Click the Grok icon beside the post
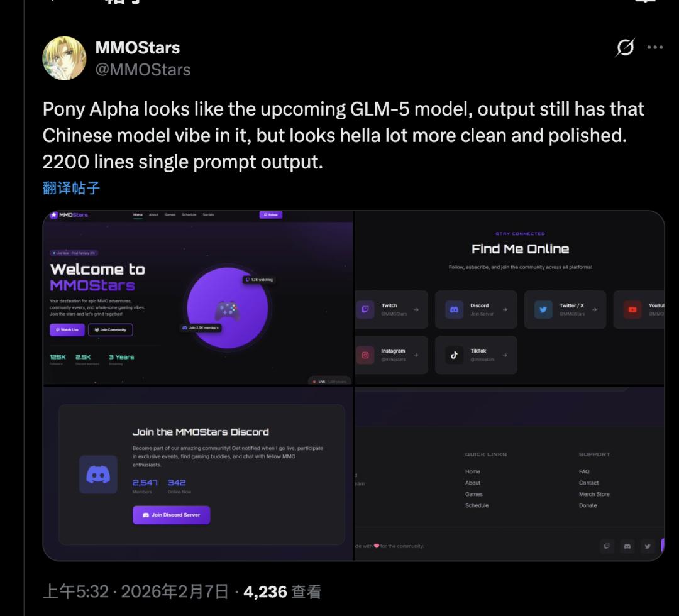This screenshot has width=679, height=616. tap(625, 48)
